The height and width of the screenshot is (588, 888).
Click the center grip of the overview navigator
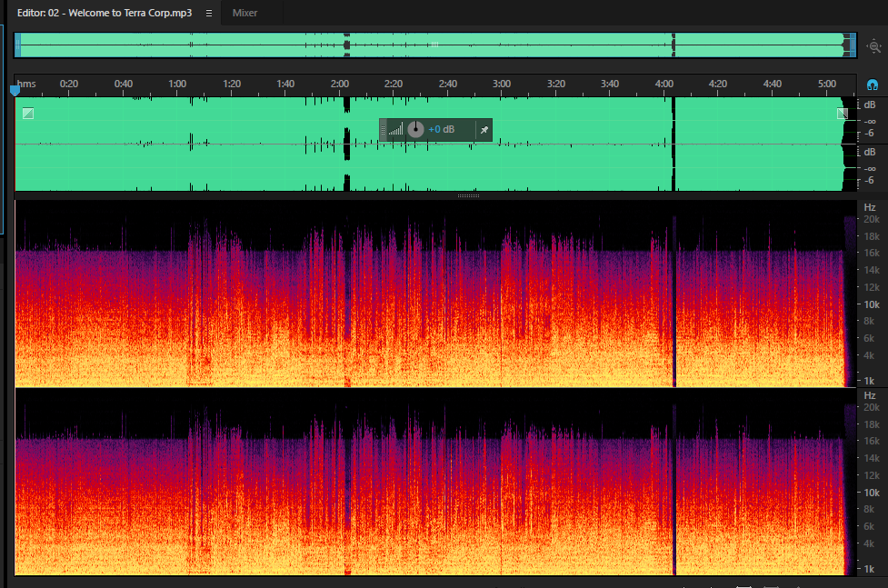[434, 45]
